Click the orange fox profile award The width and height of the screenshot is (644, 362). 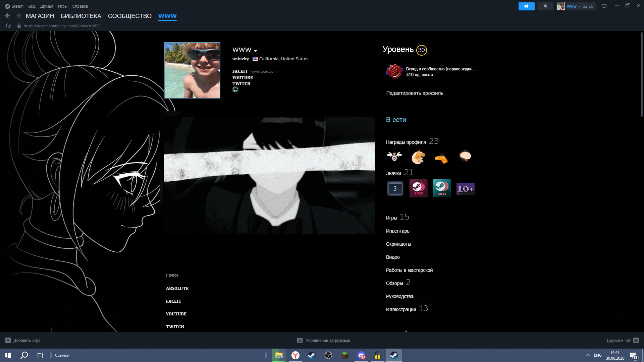click(x=418, y=157)
